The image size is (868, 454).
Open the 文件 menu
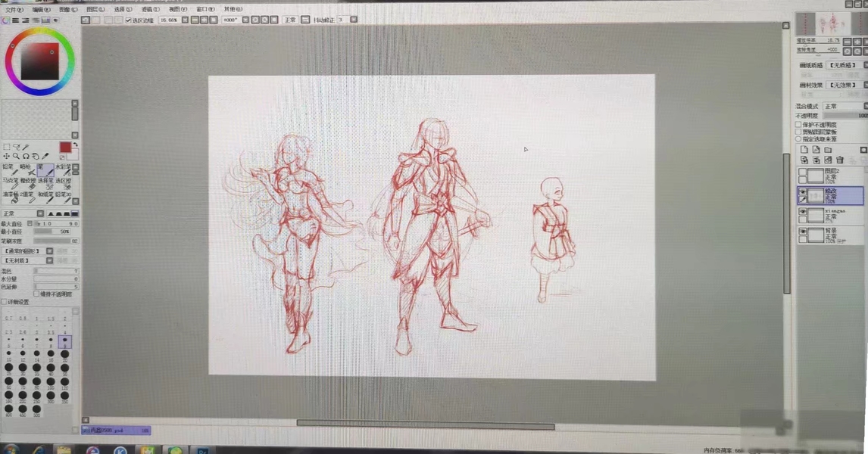tap(14, 9)
